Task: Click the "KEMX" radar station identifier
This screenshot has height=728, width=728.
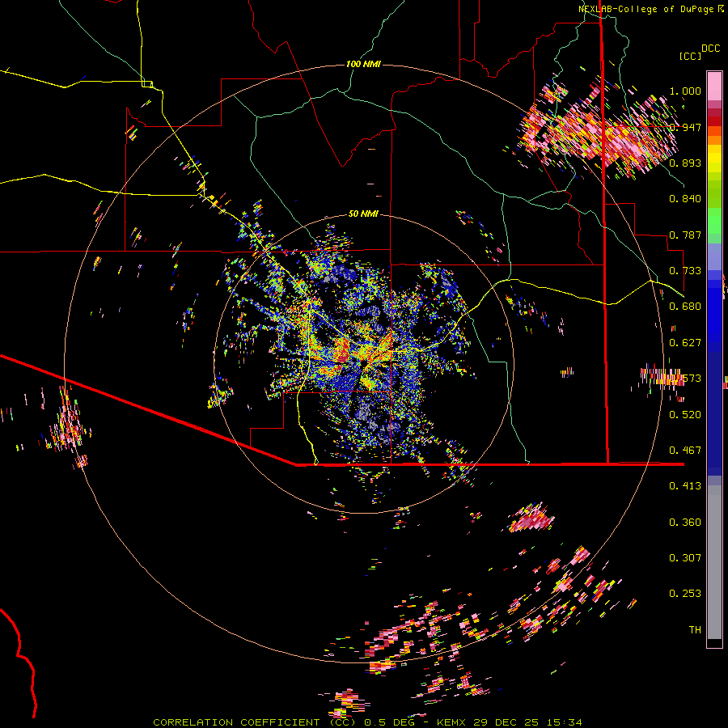Action: click(451, 722)
